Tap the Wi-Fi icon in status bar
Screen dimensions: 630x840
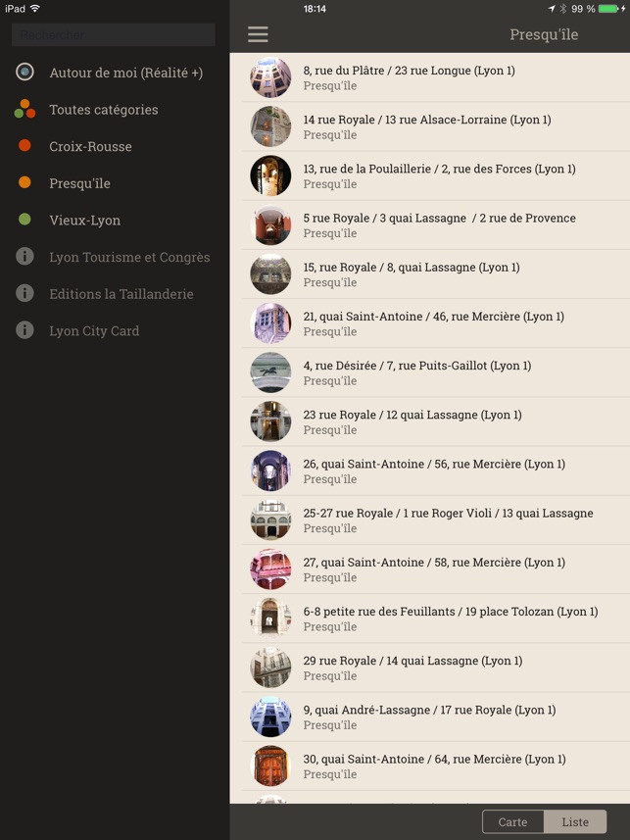coord(35,8)
